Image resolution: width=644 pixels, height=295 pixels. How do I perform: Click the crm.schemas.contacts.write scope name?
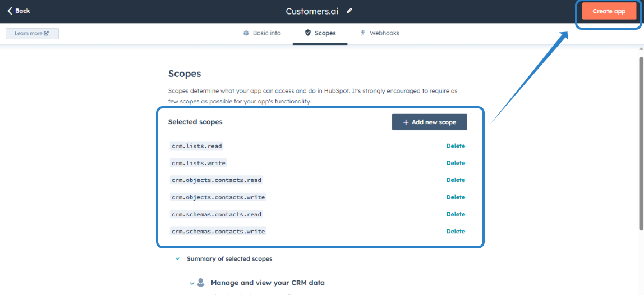pyautogui.click(x=218, y=232)
